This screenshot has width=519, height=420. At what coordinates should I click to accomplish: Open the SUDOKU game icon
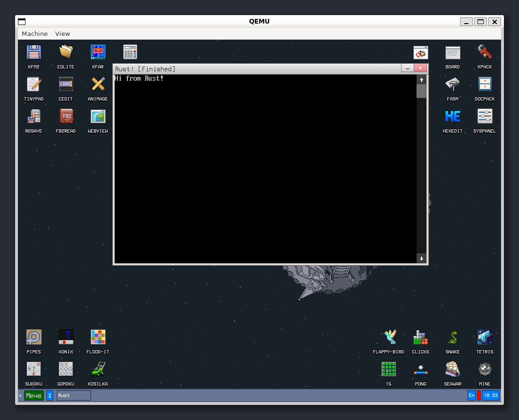(33, 370)
